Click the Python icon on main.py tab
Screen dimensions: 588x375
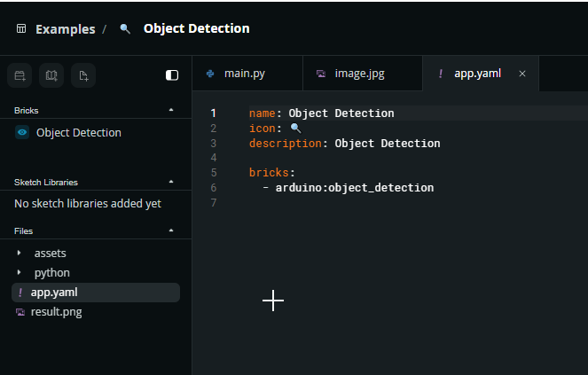pyautogui.click(x=210, y=74)
